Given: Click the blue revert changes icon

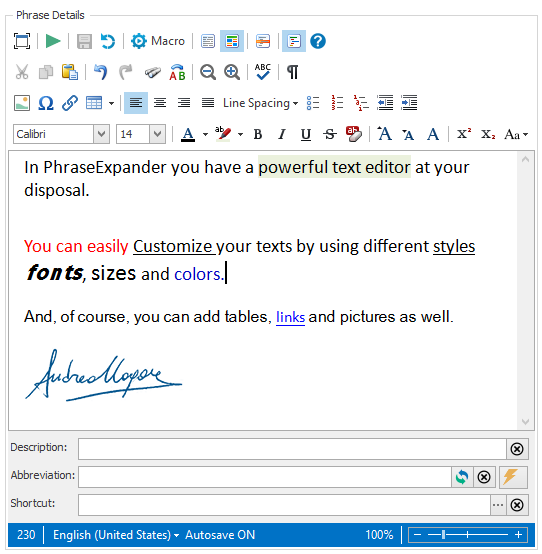Looking at the screenshot, I should click(108, 41).
